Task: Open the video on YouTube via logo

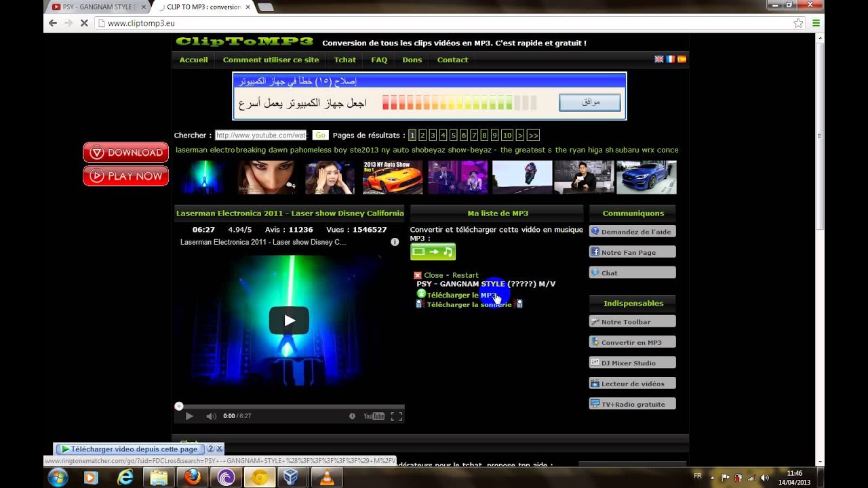Action: [x=374, y=416]
